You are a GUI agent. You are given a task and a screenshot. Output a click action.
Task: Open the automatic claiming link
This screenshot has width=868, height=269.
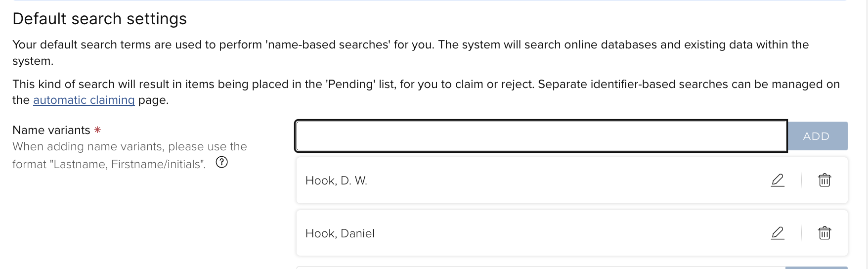[x=84, y=100]
